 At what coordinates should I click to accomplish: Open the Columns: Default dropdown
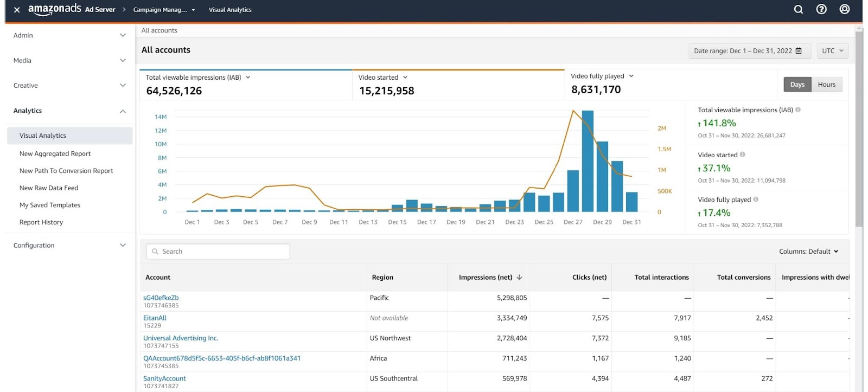pos(809,252)
